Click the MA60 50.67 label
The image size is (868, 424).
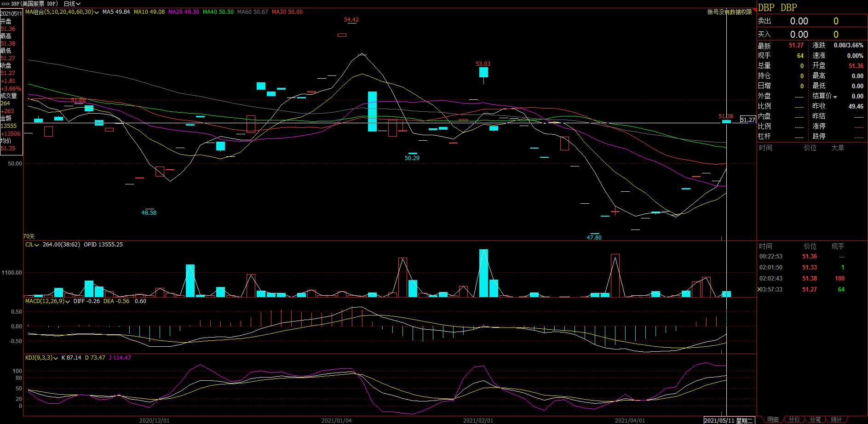253,12
